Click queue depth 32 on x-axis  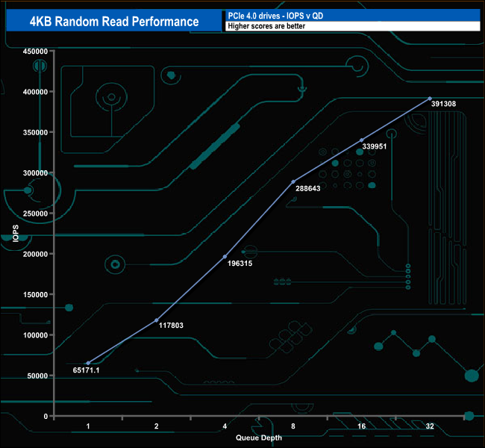(430, 426)
